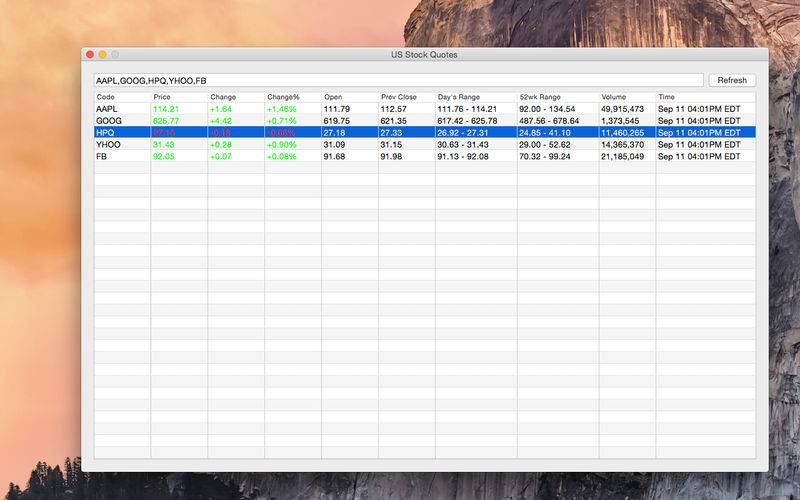Select the highlighted HPQ code cell
800x500 pixels.
pos(105,133)
